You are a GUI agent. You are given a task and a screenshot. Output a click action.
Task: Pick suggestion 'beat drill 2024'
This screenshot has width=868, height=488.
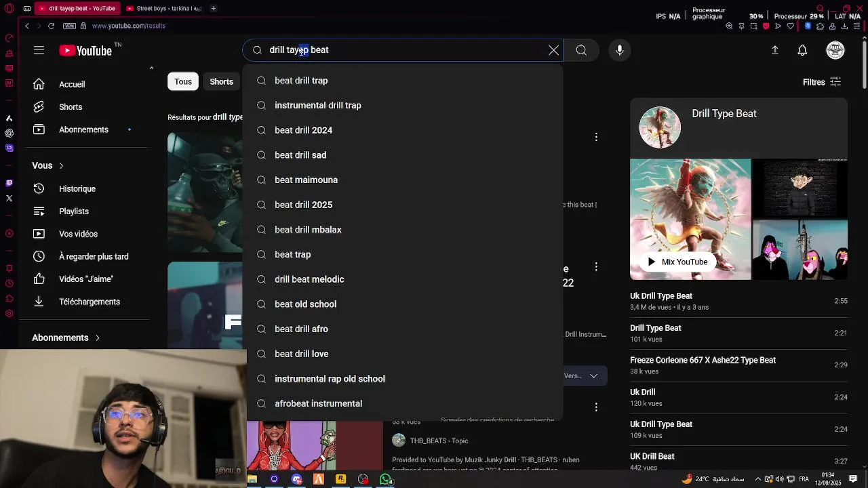(404, 130)
